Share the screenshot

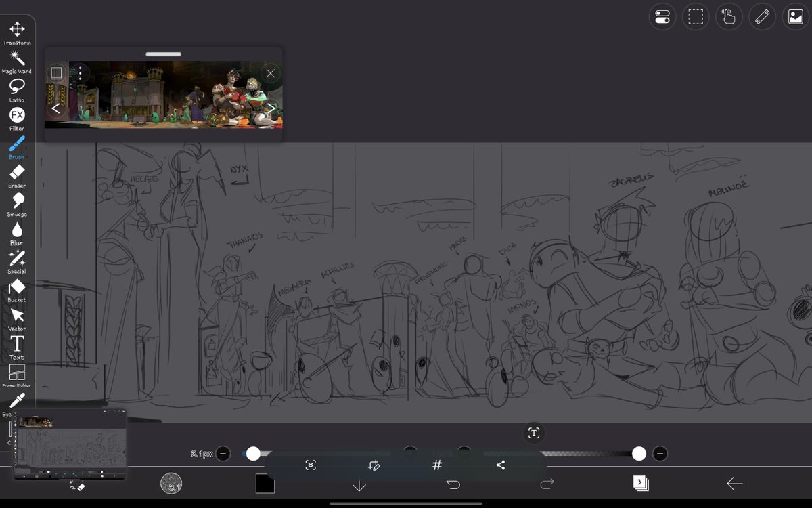pyautogui.click(x=501, y=465)
